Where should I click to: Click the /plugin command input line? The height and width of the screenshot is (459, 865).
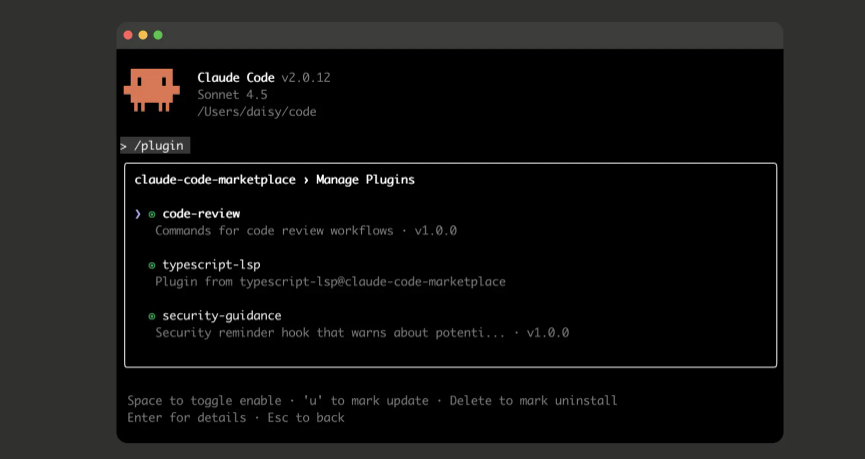pos(155,145)
